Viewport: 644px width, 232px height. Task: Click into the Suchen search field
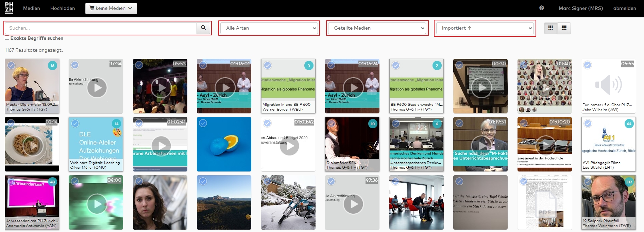(101, 28)
